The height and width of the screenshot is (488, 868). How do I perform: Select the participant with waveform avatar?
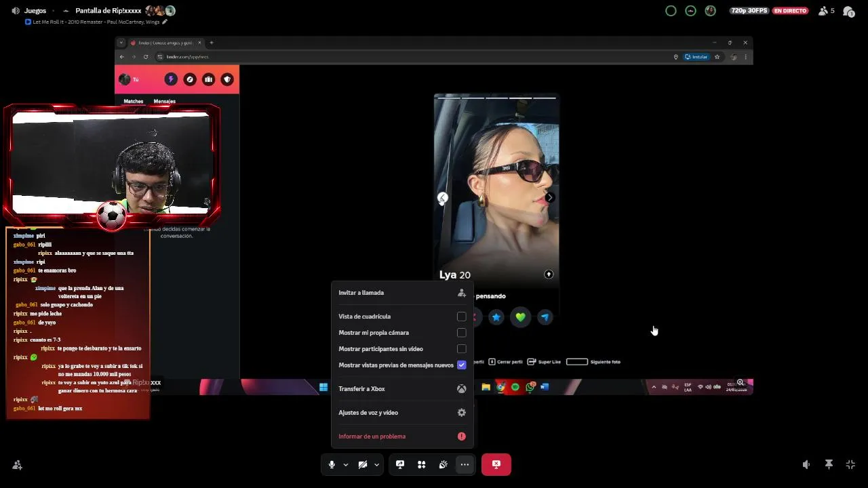coord(690,11)
